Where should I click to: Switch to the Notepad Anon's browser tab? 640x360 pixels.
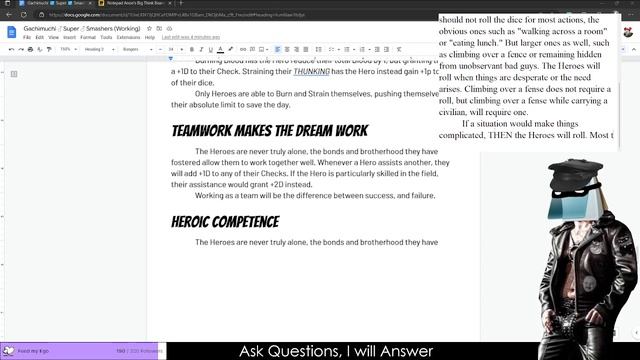[x=135, y=3]
